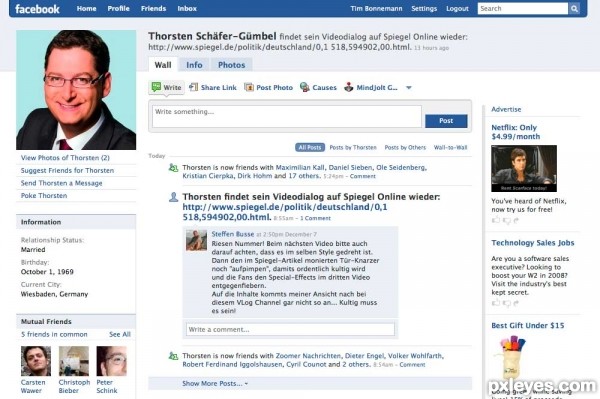This screenshot has height=399, width=600.
Task: Click See All mutual friends
Action: click(120, 334)
